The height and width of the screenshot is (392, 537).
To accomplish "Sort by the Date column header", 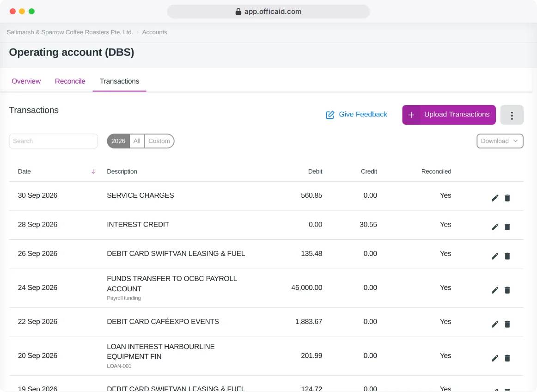I will coord(24,171).
